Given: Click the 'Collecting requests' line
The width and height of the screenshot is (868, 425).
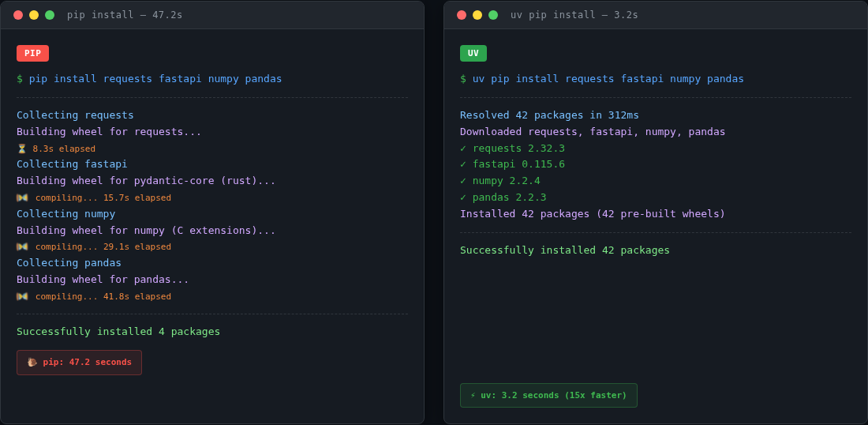Looking at the screenshot, I should pyautogui.click(x=75, y=115).
